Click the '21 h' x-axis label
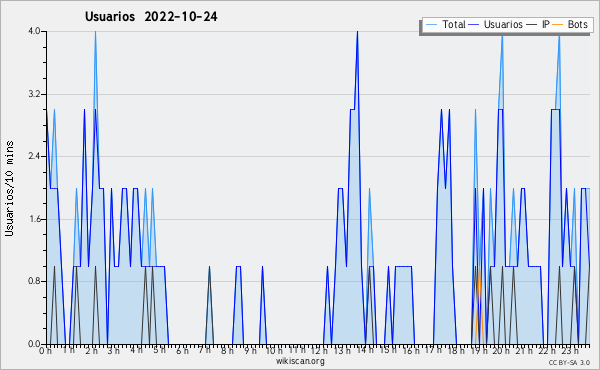600x370 pixels. (524, 350)
